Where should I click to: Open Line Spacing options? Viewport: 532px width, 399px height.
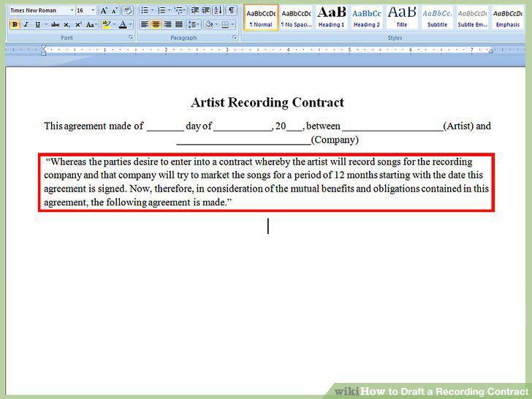pos(194,24)
